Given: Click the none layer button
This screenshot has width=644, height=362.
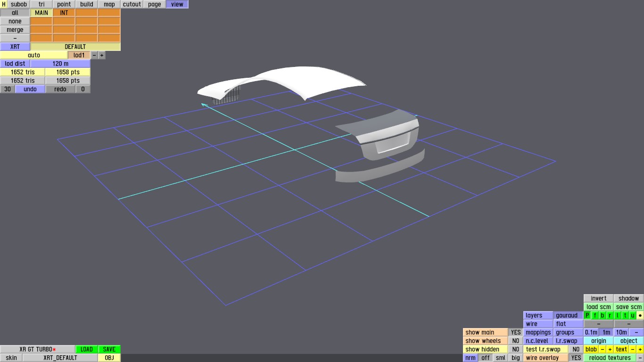Looking at the screenshot, I should (15, 21).
